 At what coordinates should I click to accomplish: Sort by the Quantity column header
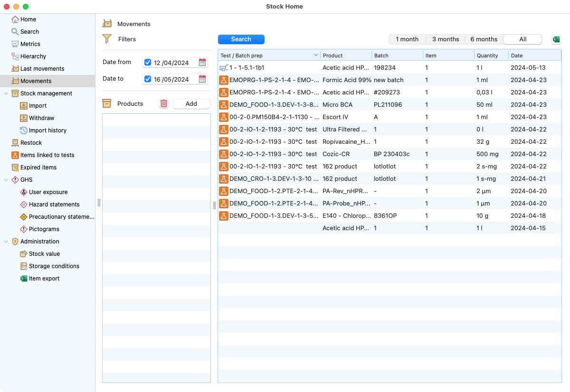click(x=491, y=56)
